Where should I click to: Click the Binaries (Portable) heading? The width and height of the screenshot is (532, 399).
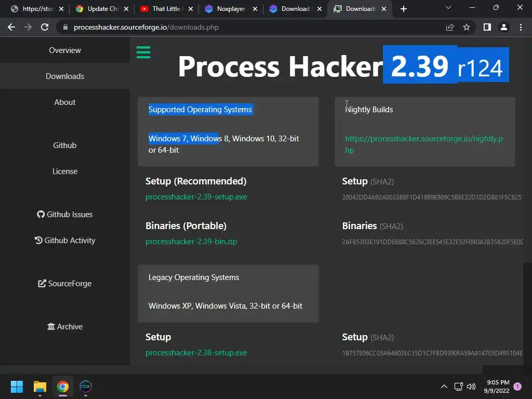(186, 226)
